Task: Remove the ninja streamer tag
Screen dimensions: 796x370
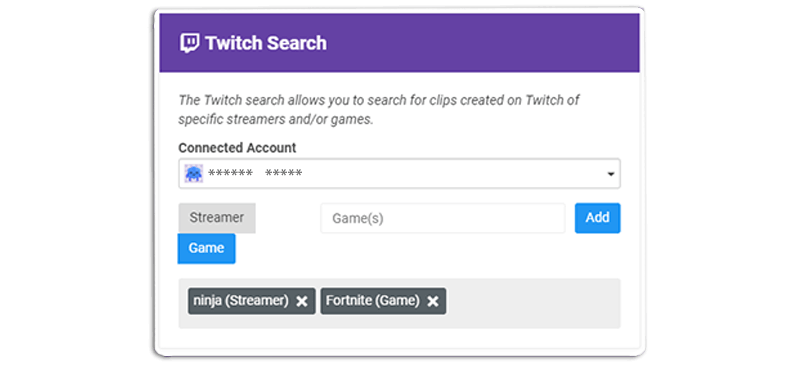Action: (302, 301)
